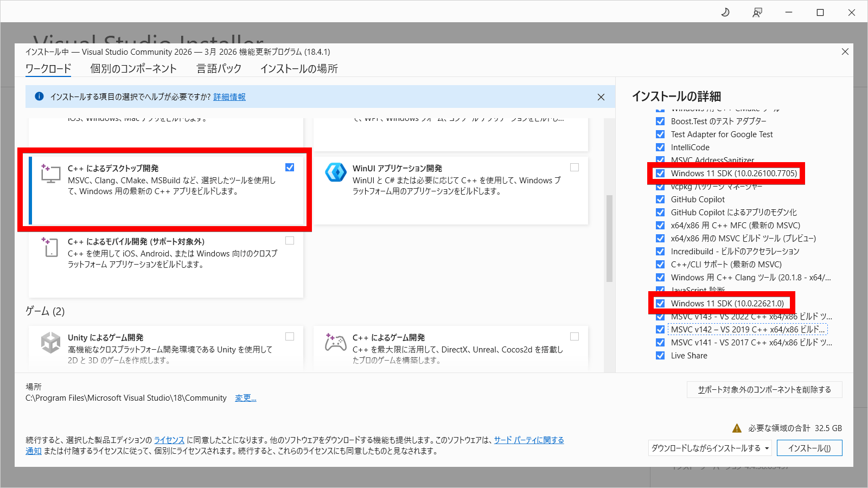Click the C++ game development controller icon

coord(336,343)
